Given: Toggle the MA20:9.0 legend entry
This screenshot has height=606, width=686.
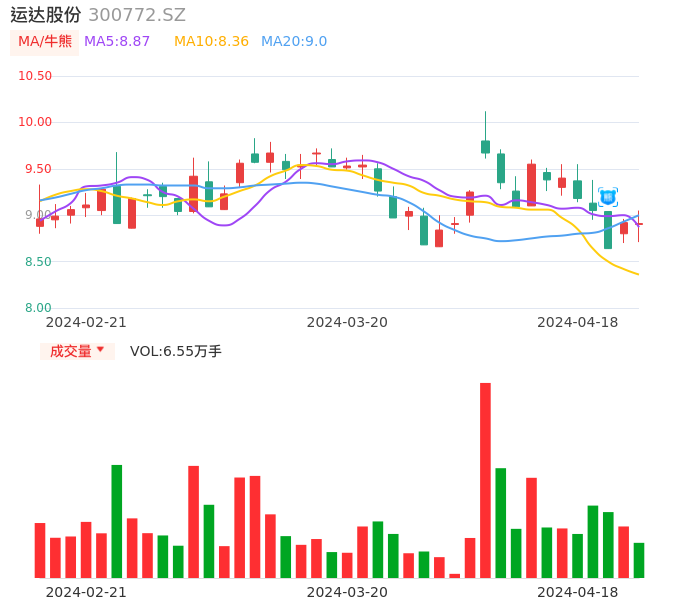Looking at the screenshot, I should [x=294, y=42].
